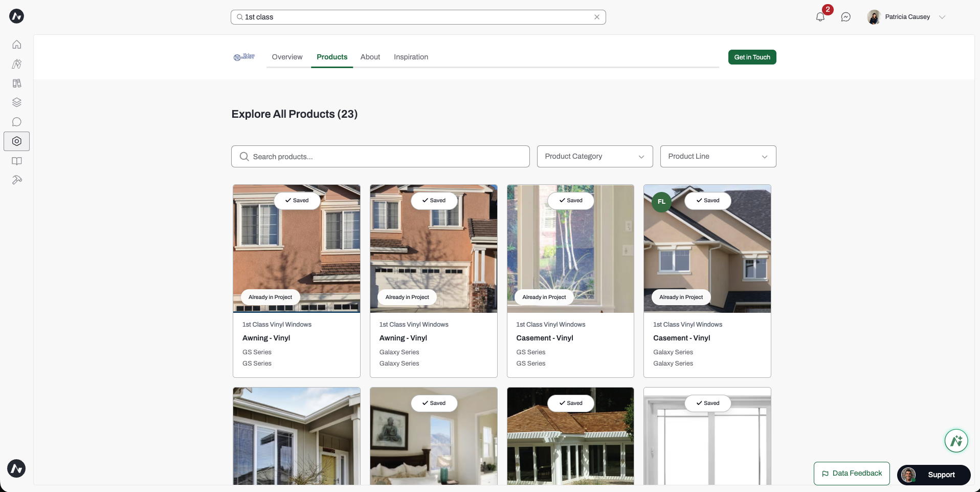The width and height of the screenshot is (980, 492).
Task: Clear the '1st class' search with the X
Action: click(x=597, y=17)
